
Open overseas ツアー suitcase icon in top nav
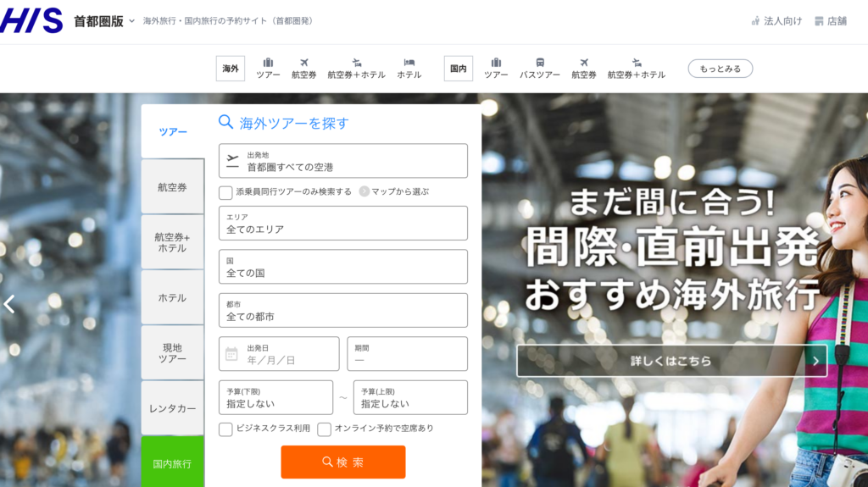268,63
